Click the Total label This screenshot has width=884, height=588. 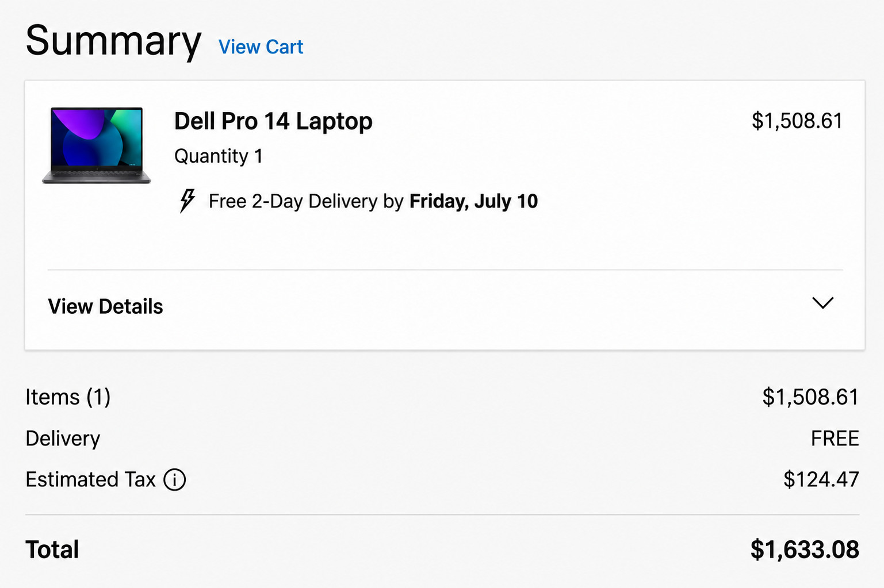coord(52,549)
